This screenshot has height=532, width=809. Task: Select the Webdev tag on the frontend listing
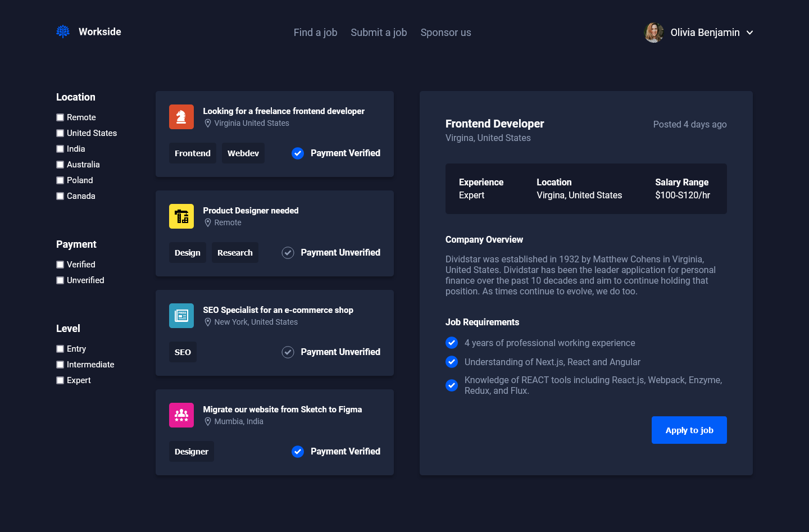(x=243, y=153)
